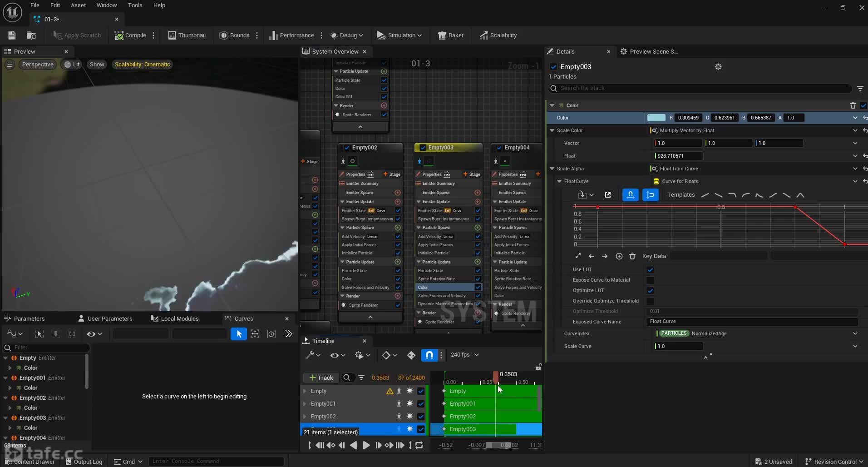Open Empty003 details settings gear
Screen dimensions: 868x467
pos(718,67)
